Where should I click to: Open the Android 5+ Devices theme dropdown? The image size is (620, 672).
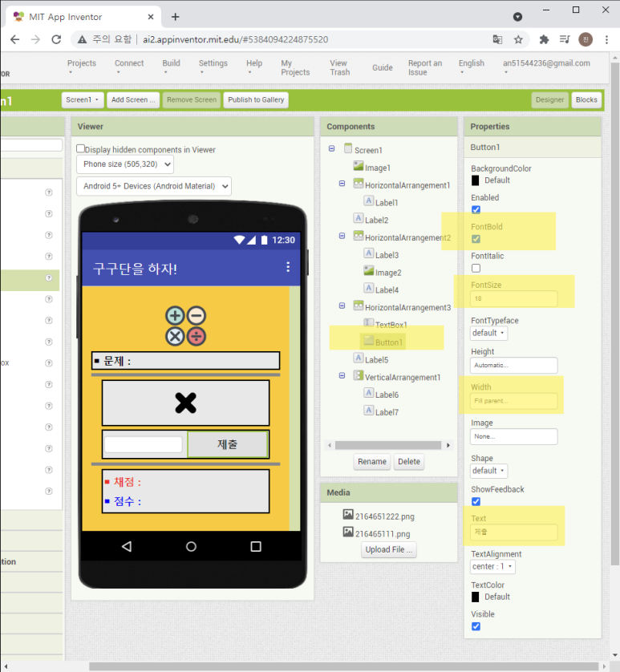tap(154, 186)
